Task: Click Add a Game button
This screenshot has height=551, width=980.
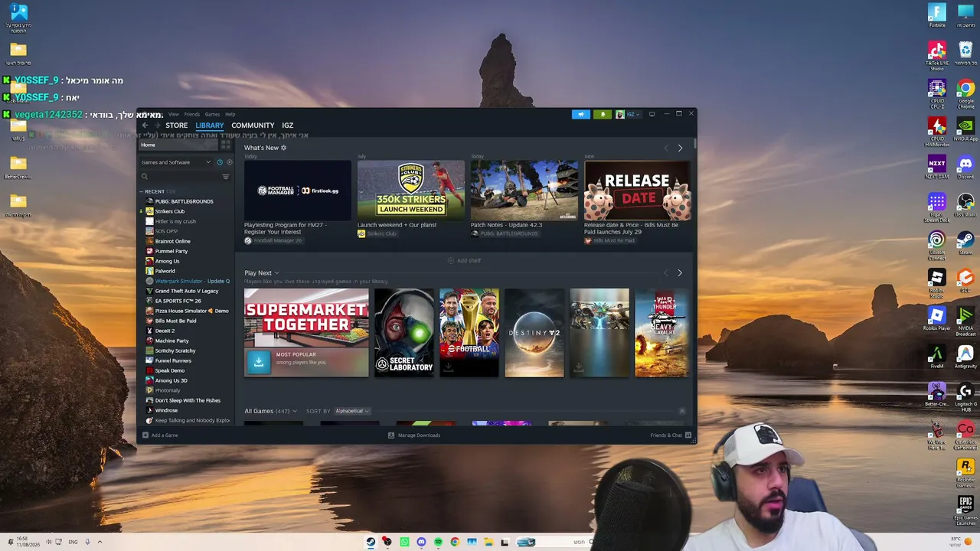Action: click(x=160, y=435)
